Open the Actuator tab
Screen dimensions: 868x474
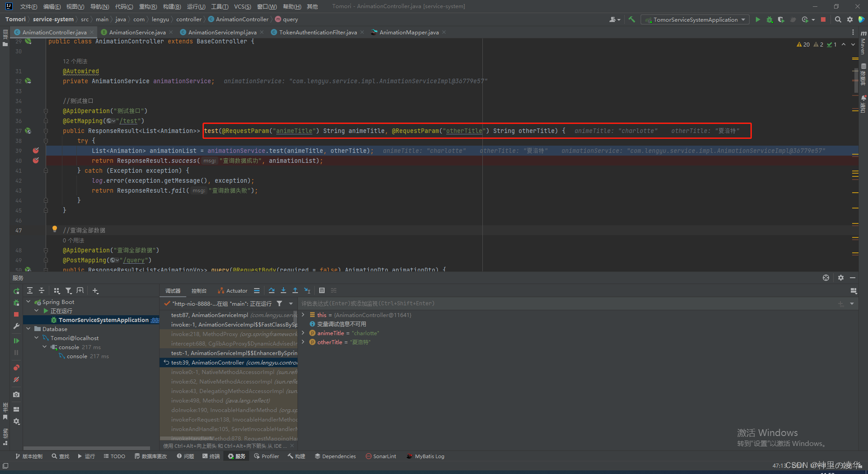tap(233, 291)
